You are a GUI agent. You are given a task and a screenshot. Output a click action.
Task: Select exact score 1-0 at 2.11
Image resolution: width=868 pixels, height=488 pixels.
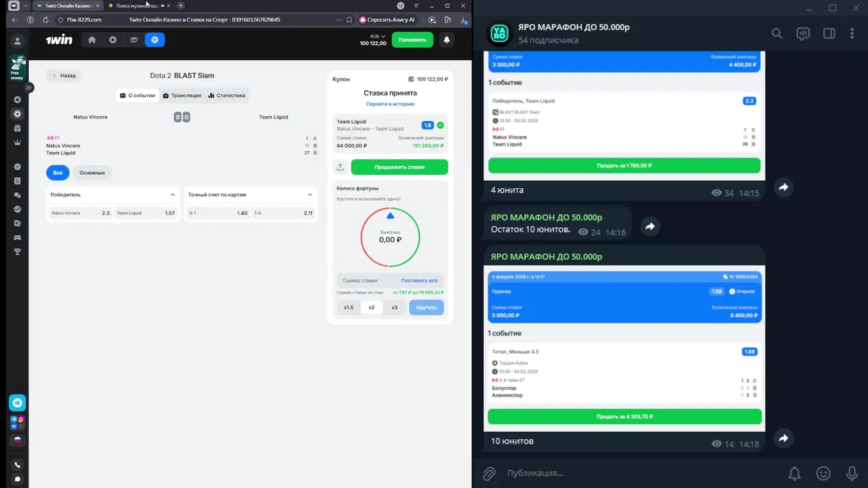click(x=283, y=213)
